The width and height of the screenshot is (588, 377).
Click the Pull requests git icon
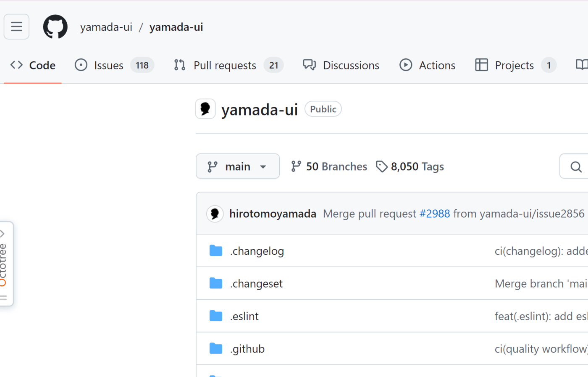180,65
